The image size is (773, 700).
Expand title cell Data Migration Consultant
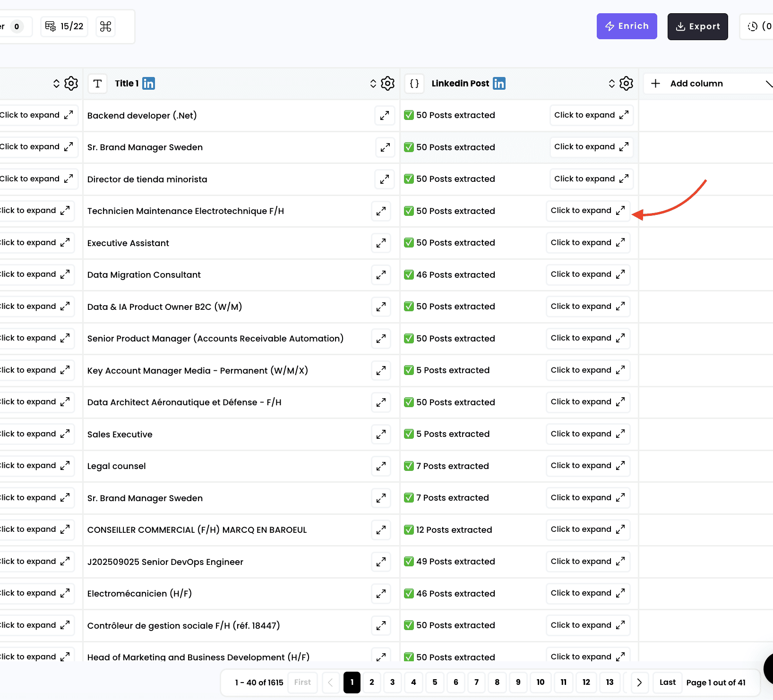point(381,275)
